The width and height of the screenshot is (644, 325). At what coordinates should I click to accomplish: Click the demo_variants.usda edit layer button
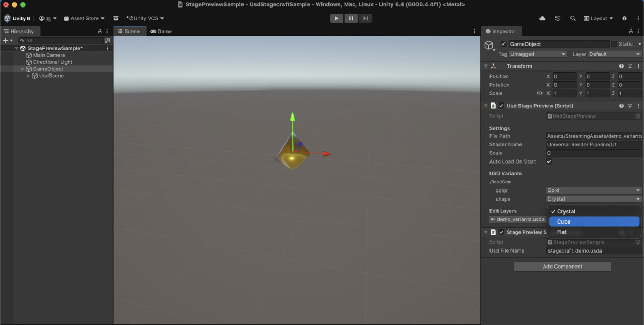518,219
